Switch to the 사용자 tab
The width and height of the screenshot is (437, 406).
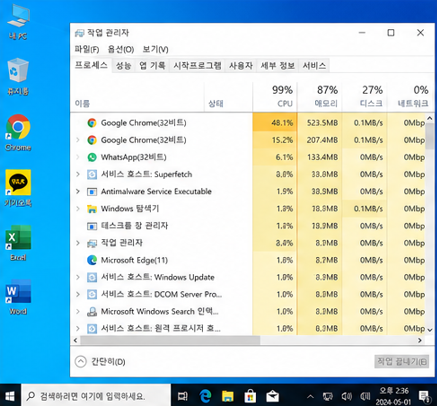point(241,66)
